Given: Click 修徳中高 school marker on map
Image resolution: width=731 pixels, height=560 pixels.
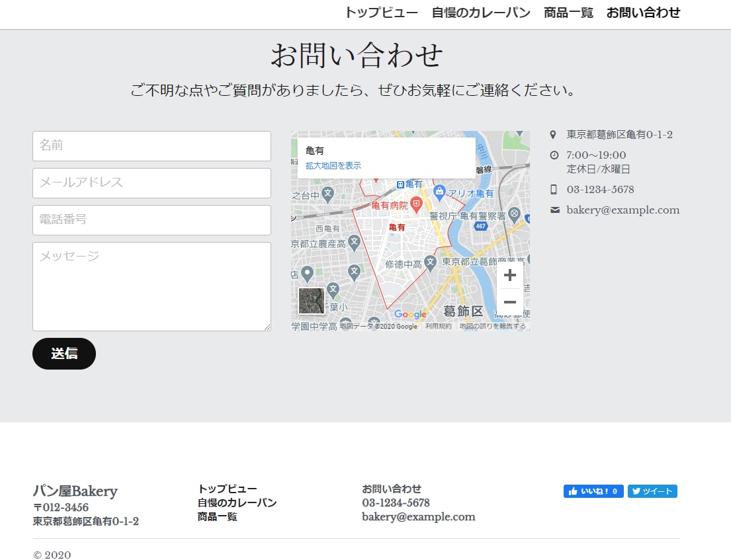Looking at the screenshot, I should pyautogui.click(x=430, y=262).
